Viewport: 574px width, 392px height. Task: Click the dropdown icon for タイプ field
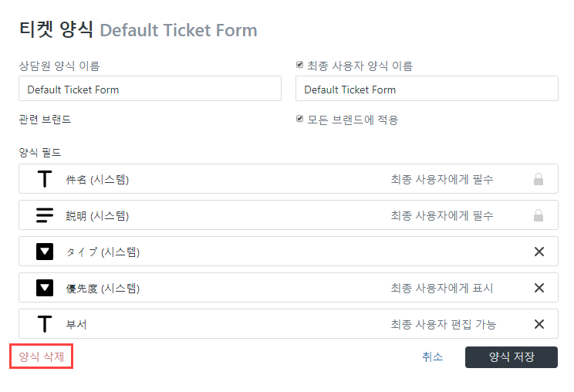(45, 252)
